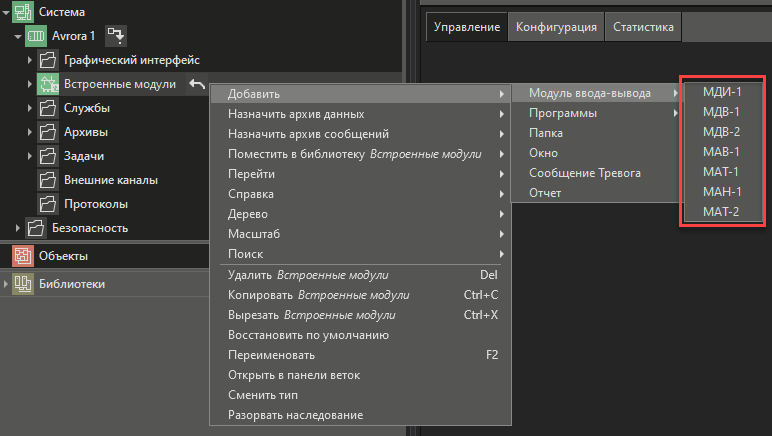Click the branch arrow icon beside Avrora 1
The height and width of the screenshot is (436, 772).
[x=116, y=36]
